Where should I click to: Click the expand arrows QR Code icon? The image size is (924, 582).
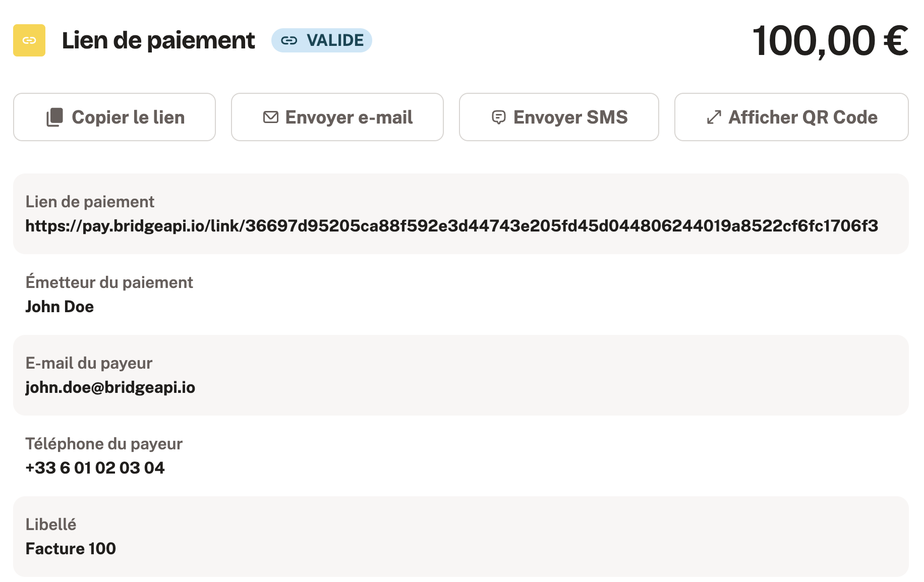pyautogui.click(x=714, y=117)
